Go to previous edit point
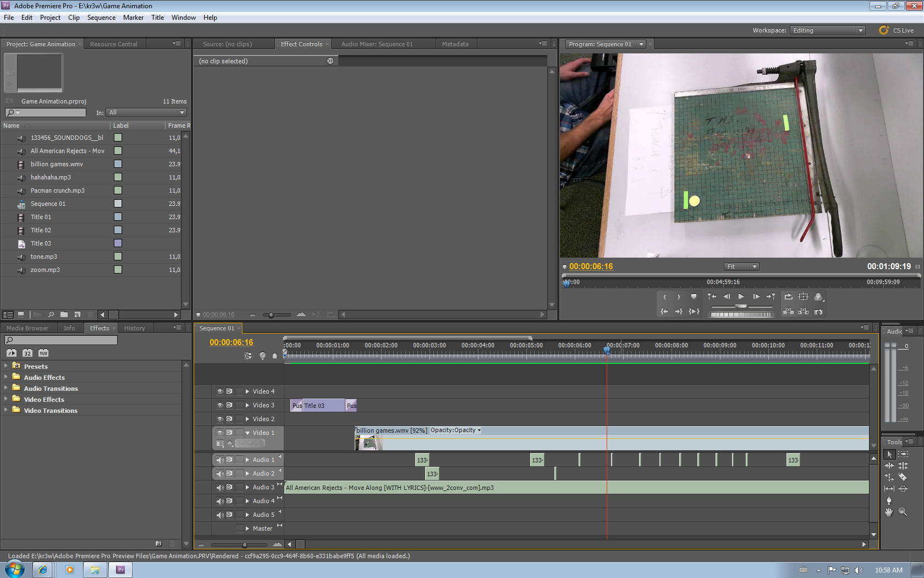Screen dimensions: 924x578 [x=712, y=297]
